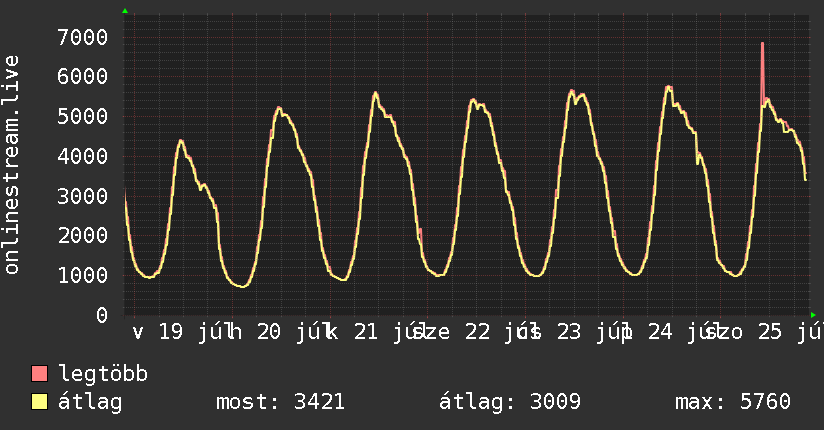824x430 pixels.
Task: Click the green arrow atop y-axis
Action: [125, 11]
